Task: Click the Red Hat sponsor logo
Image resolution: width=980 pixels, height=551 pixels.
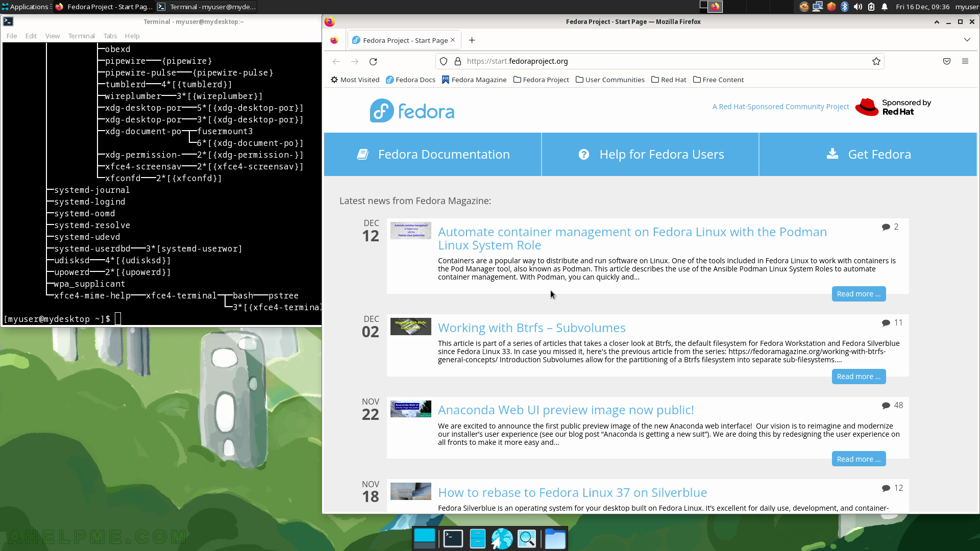Action: click(x=893, y=107)
